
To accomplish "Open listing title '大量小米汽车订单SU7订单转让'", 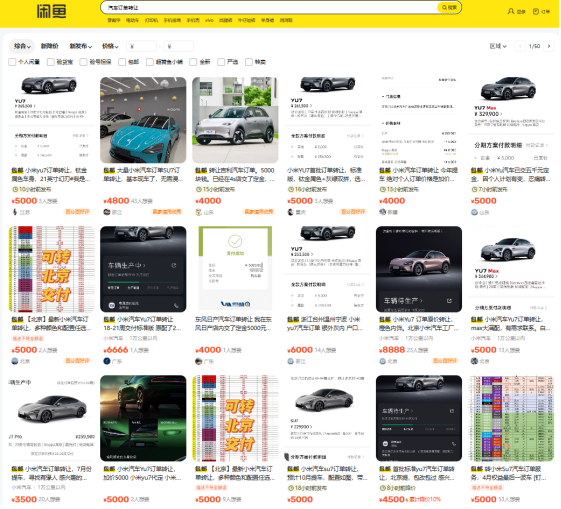I will click(x=143, y=175).
